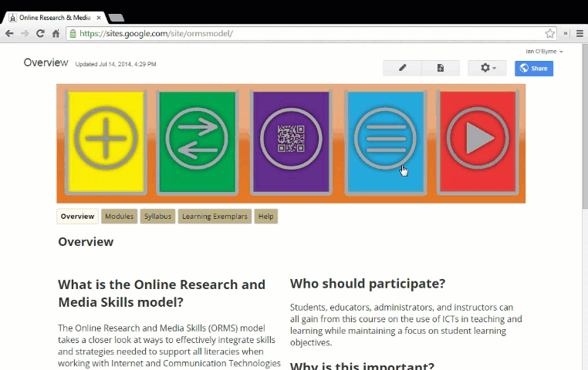Viewport: 588px width, 370px height.
Task: Click 'What is the Online Research' heading
Action: click(161, 293)
